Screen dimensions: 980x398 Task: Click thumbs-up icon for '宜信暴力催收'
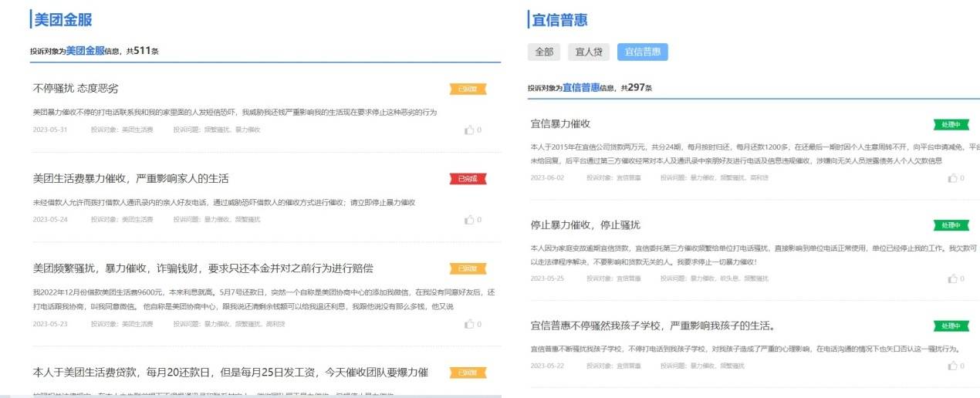(x=951, y=178)
